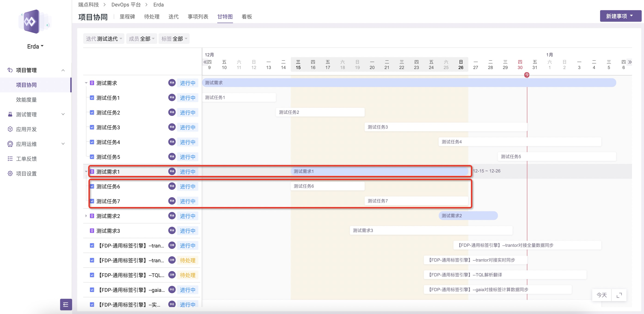Click the 测试管理 flask icon
The image size is (644, 314).
[10, 115]
